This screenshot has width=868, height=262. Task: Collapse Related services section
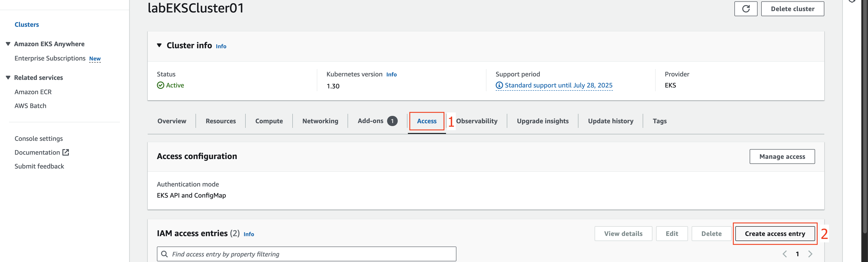point(8,78)
